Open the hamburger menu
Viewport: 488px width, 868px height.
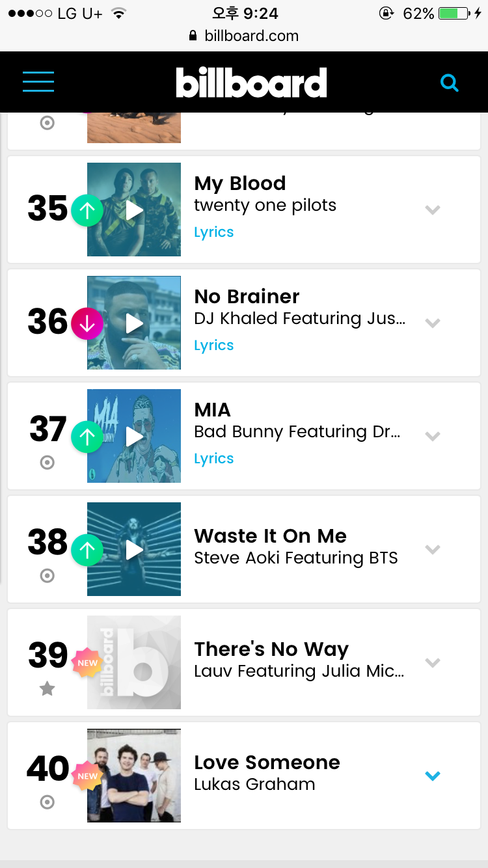click(x=38, y=81)
